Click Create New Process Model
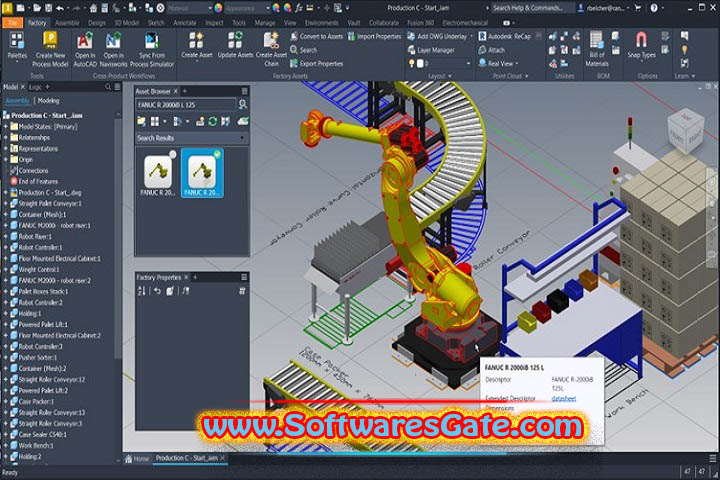Viewport: 720px width, 480px height. (50, 50)
